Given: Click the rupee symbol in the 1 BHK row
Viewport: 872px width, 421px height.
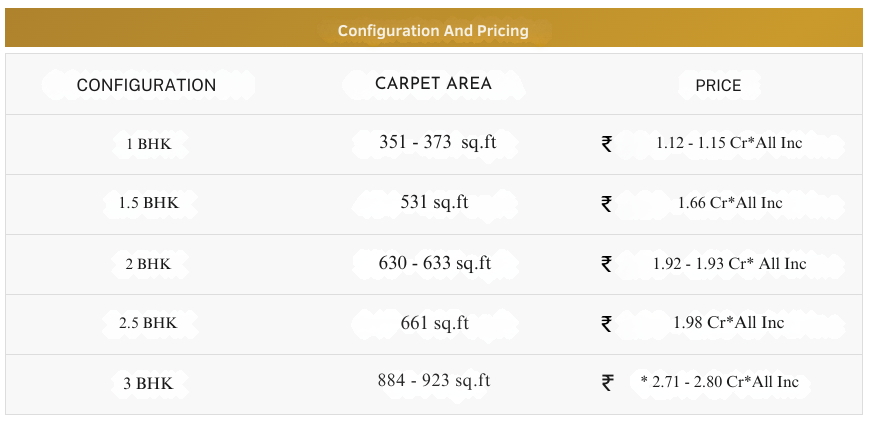Looking at the screenshot, I should tap(607, 144).
